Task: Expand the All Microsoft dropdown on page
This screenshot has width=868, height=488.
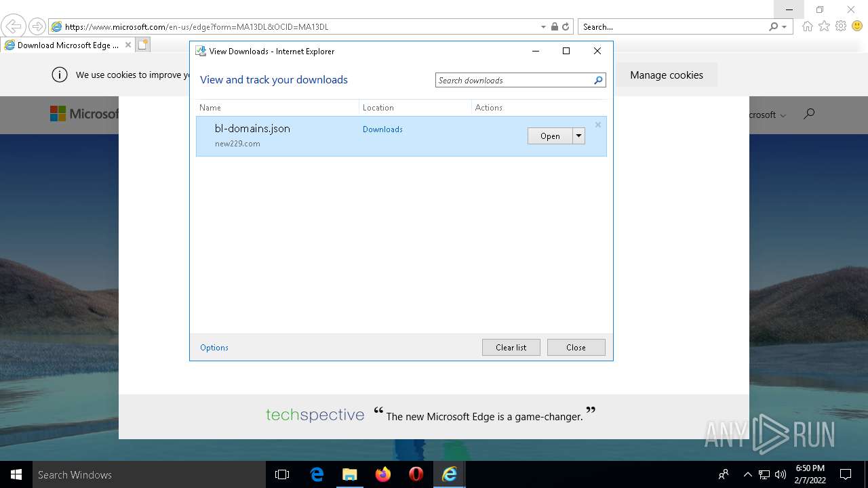Action: (x=768, y=115)
